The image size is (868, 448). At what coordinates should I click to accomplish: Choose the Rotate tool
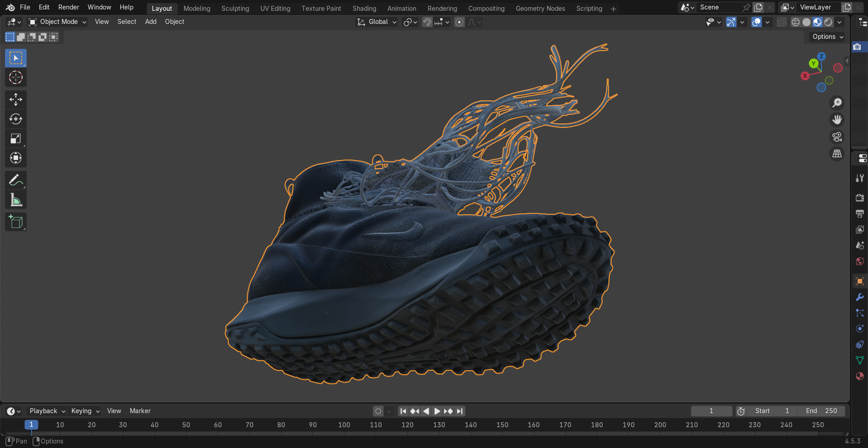pyautogui.click(x=16, y=119)
